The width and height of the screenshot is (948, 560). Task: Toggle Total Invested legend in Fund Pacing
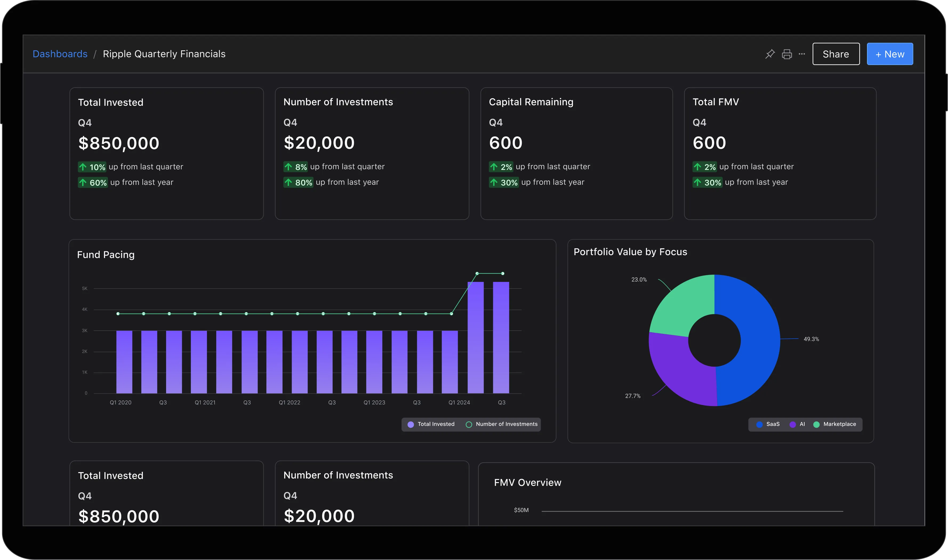coord(431,424)
